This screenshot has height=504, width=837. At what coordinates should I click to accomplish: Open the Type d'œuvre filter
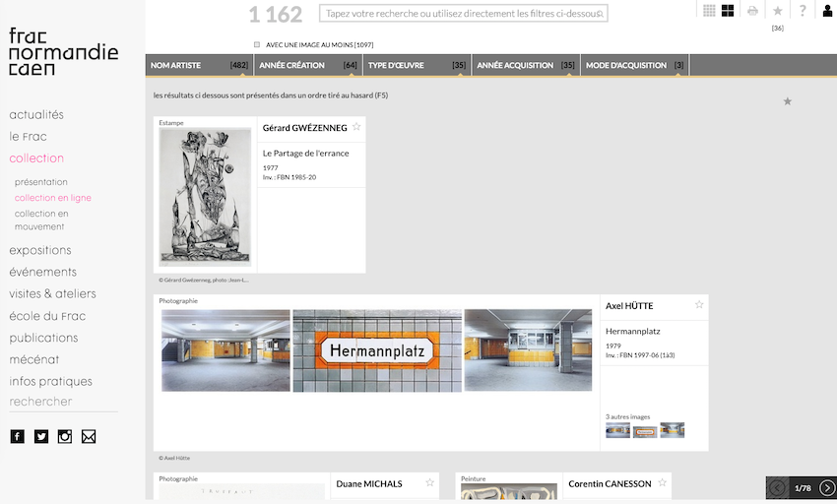(x=417, y=65)
